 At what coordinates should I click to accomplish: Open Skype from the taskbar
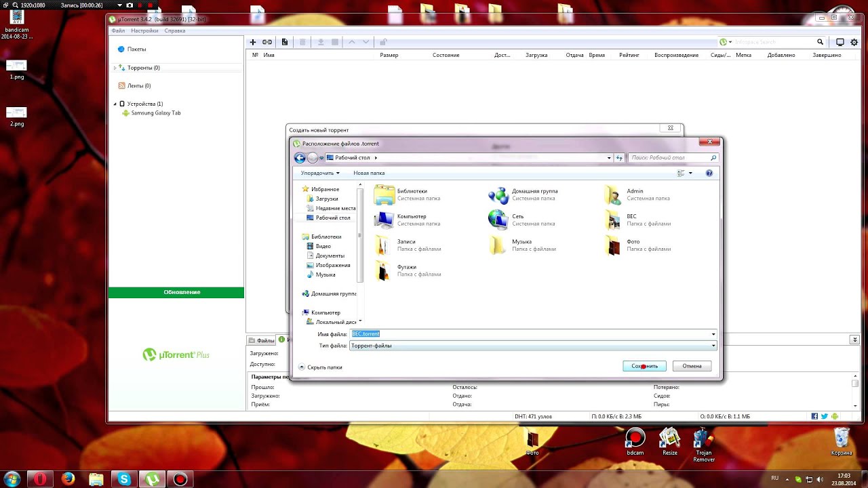(x=124, y=479)
